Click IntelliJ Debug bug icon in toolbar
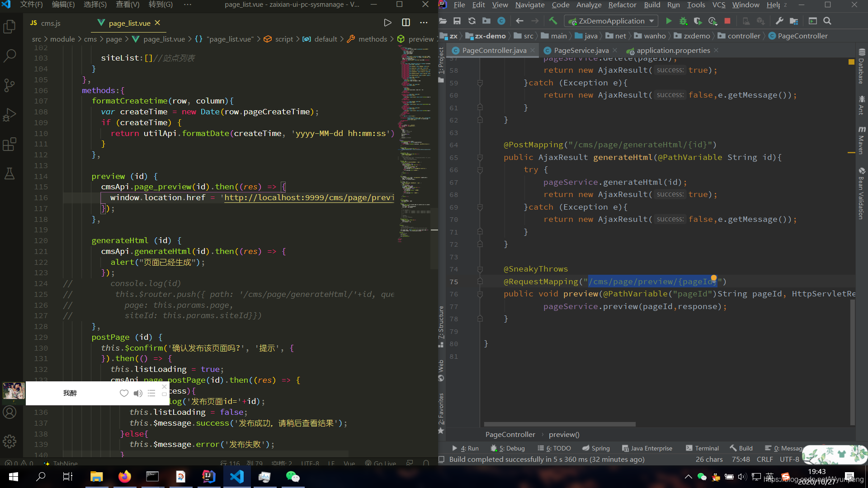Screen dimensions: 868x488 683,21
